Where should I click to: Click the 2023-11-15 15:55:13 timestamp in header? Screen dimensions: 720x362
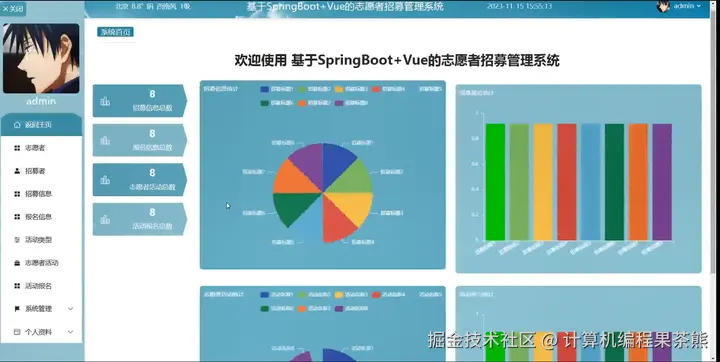pos(519,6)
